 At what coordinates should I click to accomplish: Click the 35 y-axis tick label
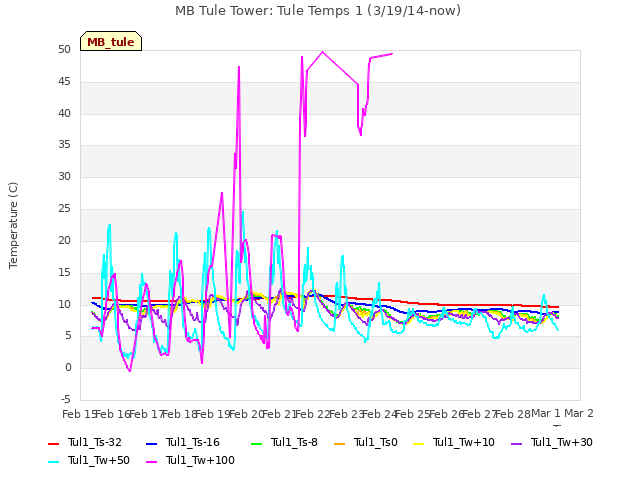[x=64, y=145]
